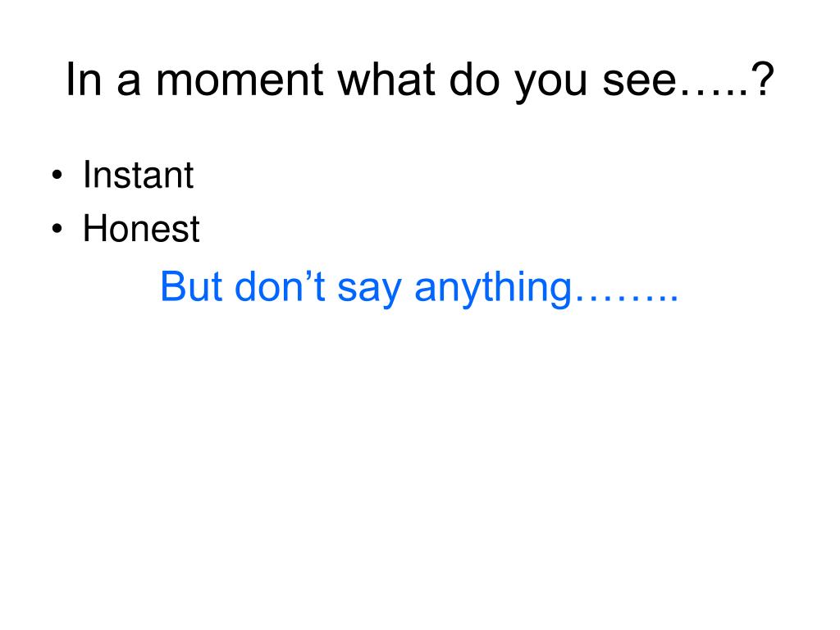Screen dimensions: 840x630
Task: Click the blue word "don't"
Action: pyautogui.click(x=281, y=287)
